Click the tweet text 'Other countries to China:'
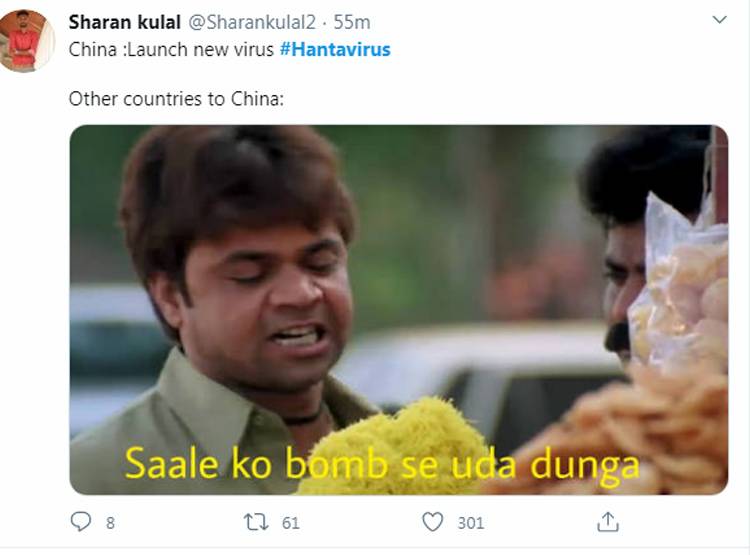Viewport: 750px width, 555px height. pos(176,99)
